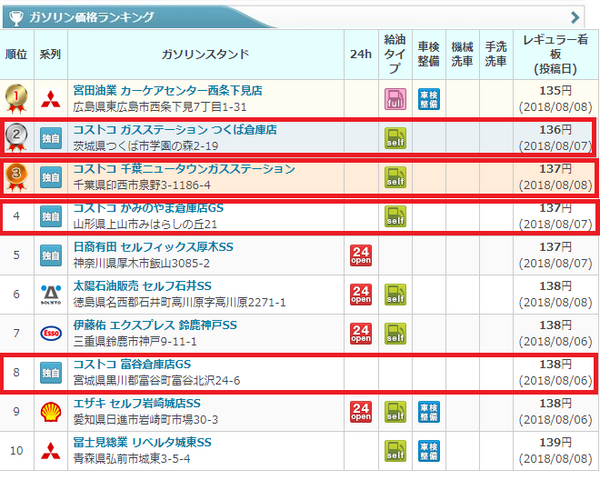
Task: Click the 24 open icon for セルフ石井SS
Action: tap(360, 295)
